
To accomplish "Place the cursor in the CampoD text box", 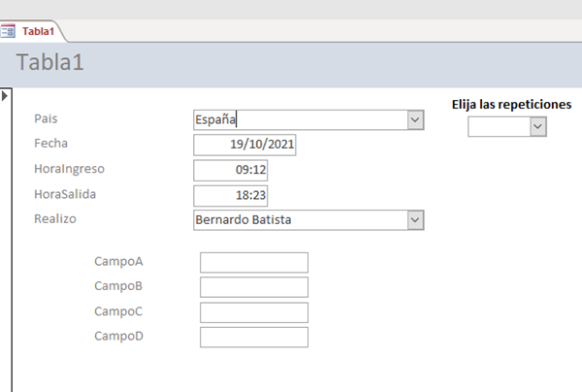I will (x=253, y=337).
